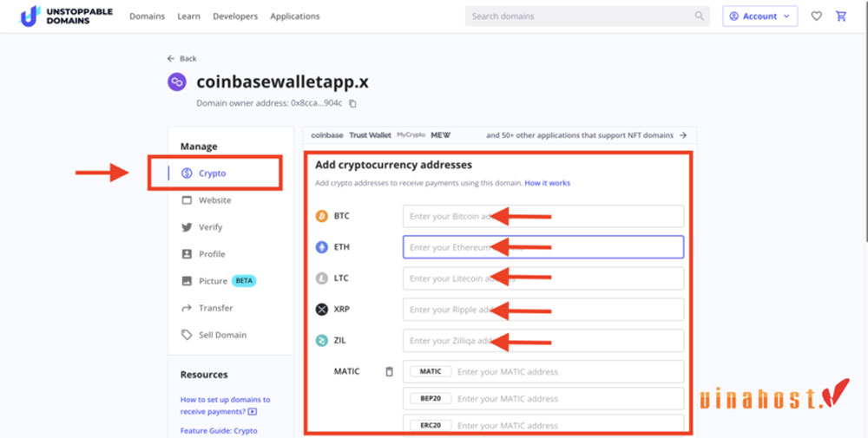Click the Trust Wallet logo
The width and height of the screenshot is (868, 438).
pyautogui.click(x=370, y=135)
